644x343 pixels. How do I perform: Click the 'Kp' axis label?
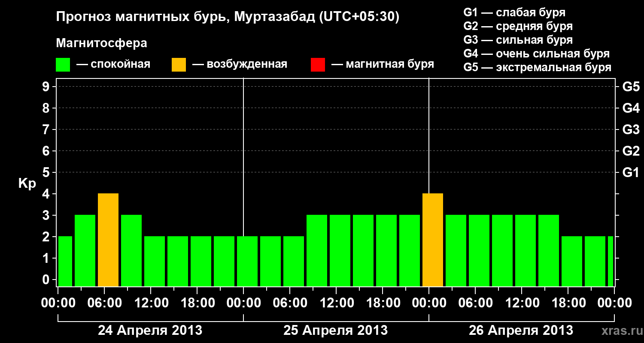(x=27, y=184)
